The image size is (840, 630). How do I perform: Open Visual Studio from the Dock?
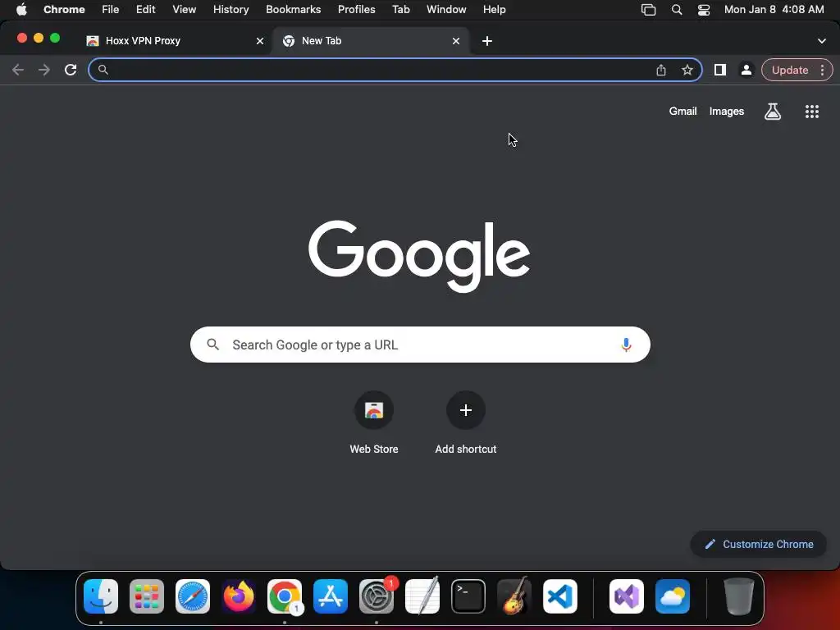coord(626,596)
